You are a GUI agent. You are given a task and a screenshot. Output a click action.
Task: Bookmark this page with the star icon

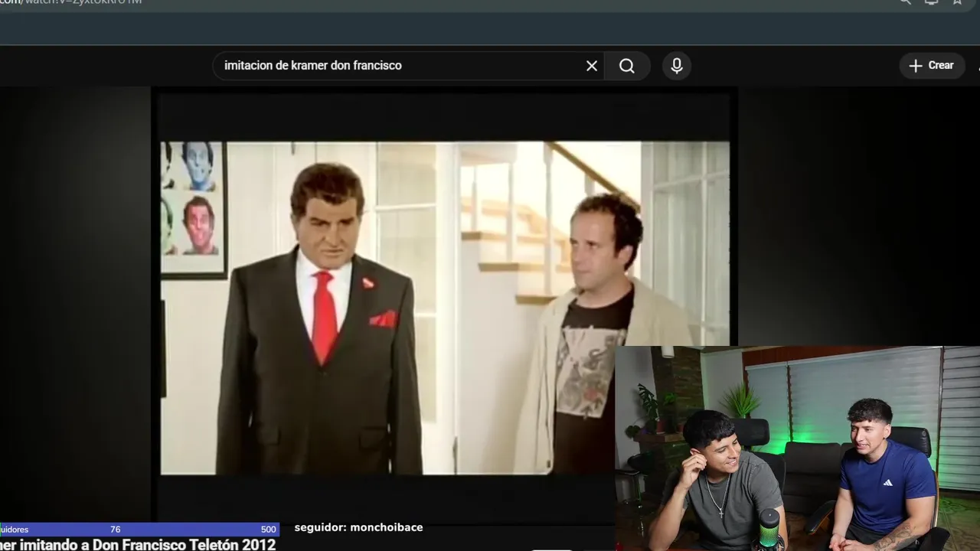tap(957, 2)
